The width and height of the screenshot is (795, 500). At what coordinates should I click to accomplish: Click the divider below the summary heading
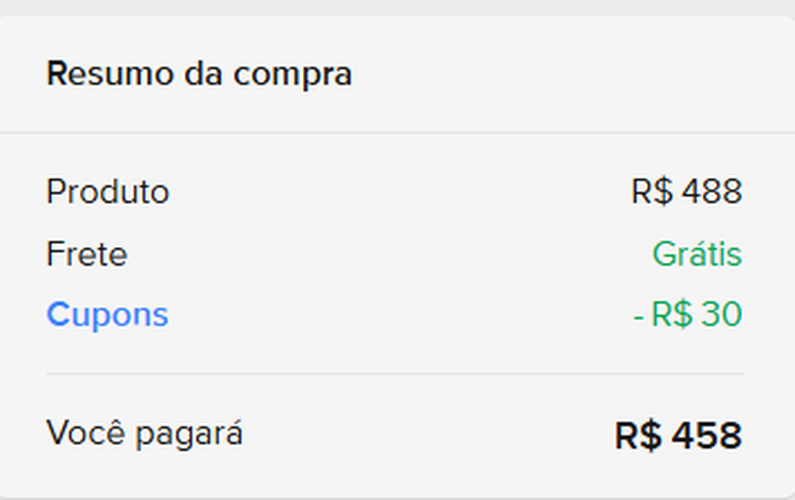tap(397, 132)
